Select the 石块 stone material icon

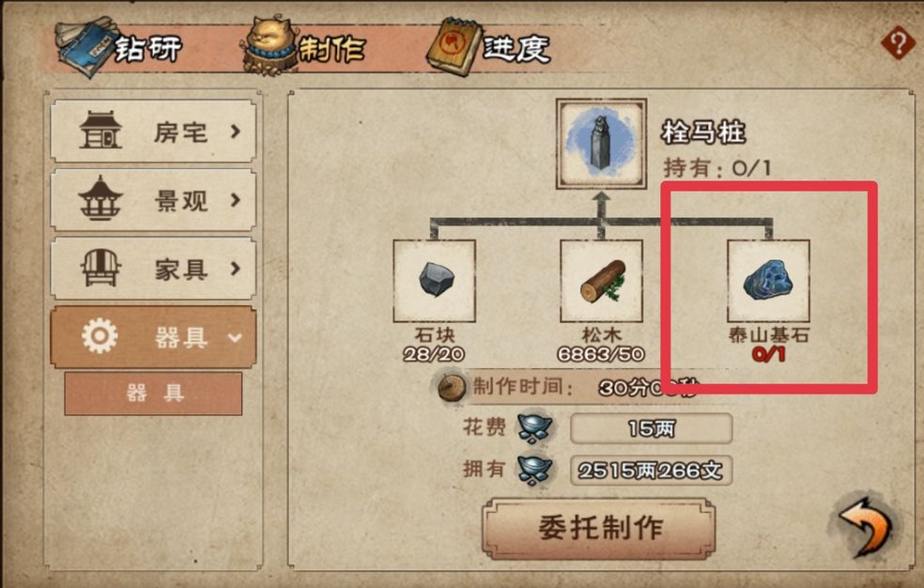435,281
